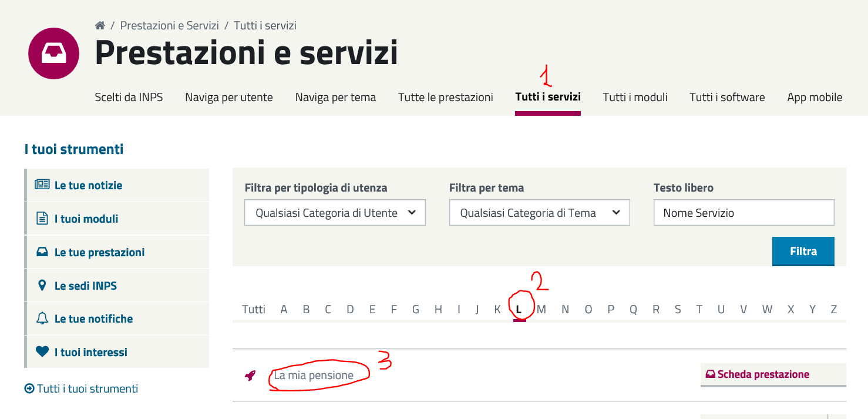Click the map pin icon for Le sedi INPS
The width and height of the screenshot is (868, 419).
click(x=42, y=286)
